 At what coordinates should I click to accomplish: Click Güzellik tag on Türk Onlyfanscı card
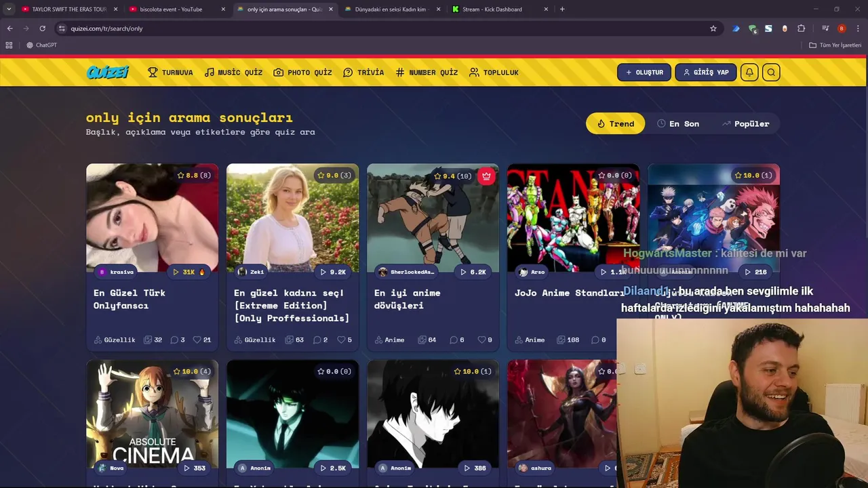115,340
